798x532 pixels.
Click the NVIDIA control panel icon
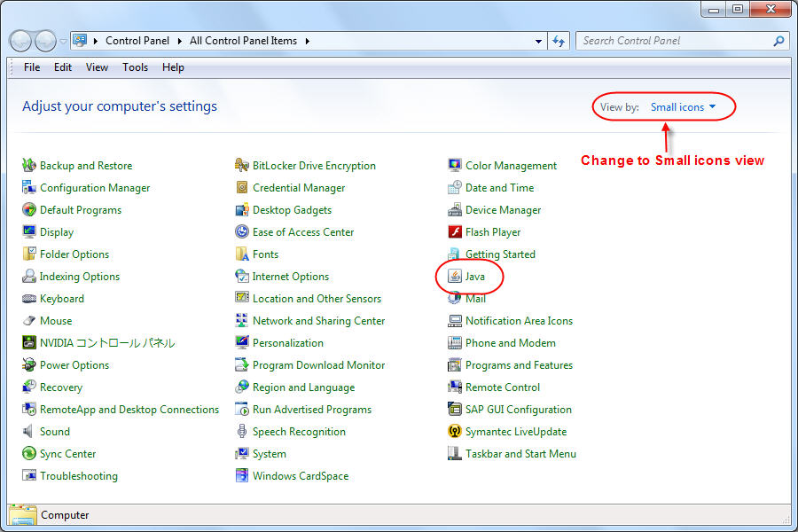29,342
